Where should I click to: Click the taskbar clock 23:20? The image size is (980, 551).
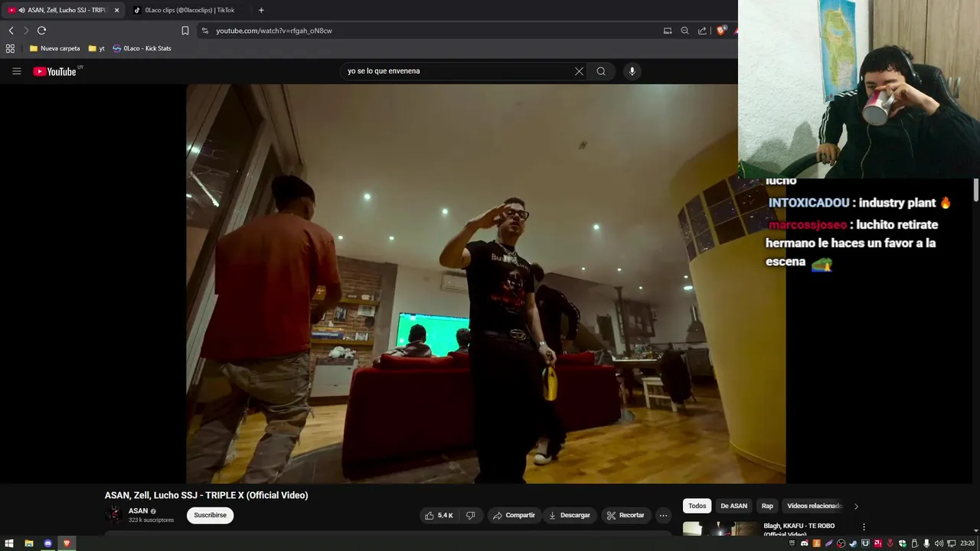click(967, 543)
